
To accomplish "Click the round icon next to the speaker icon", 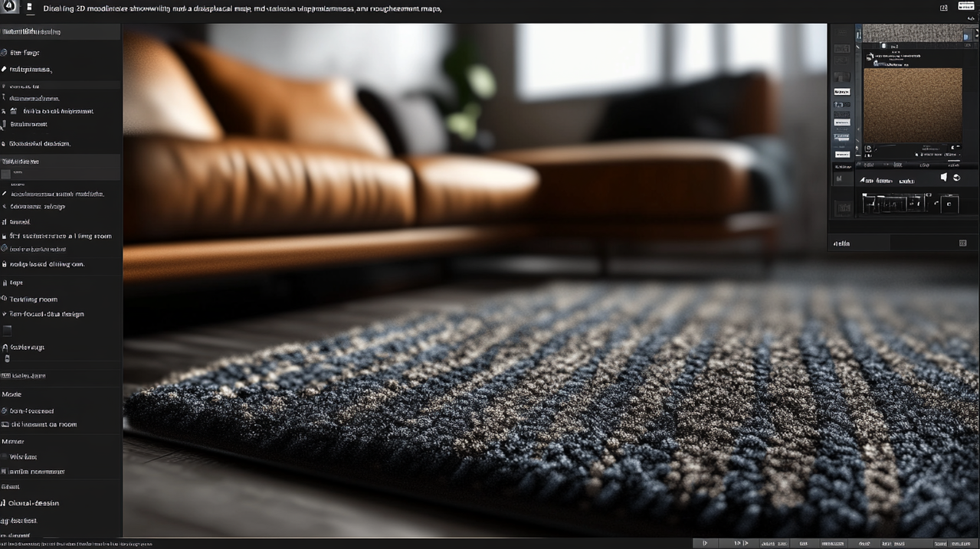I will tap(955, 177).
